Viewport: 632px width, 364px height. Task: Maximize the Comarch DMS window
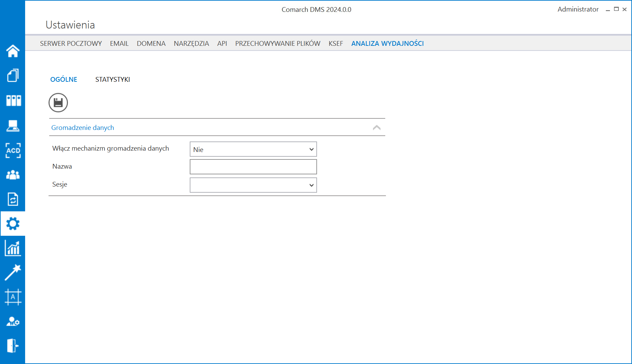[x=616, y=9]
